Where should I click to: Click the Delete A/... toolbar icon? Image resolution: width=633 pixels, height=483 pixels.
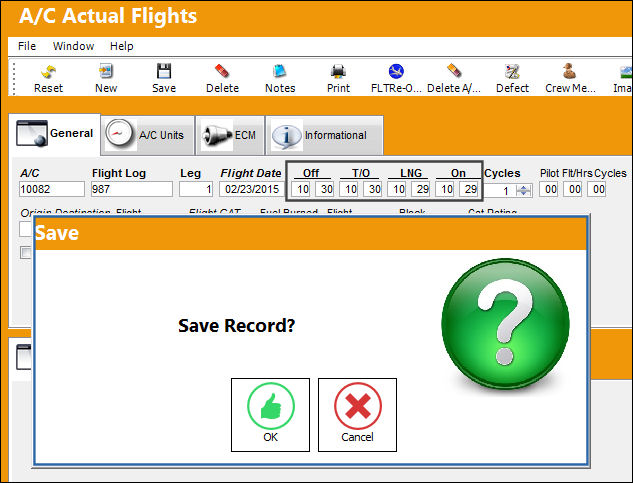coord(454,71)
